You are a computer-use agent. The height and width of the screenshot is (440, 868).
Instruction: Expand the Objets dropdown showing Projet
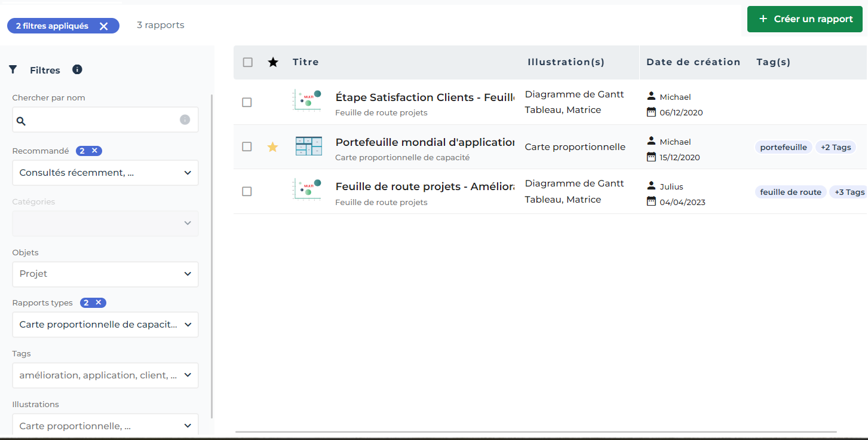pyautogui.click(x=105, y=274)
